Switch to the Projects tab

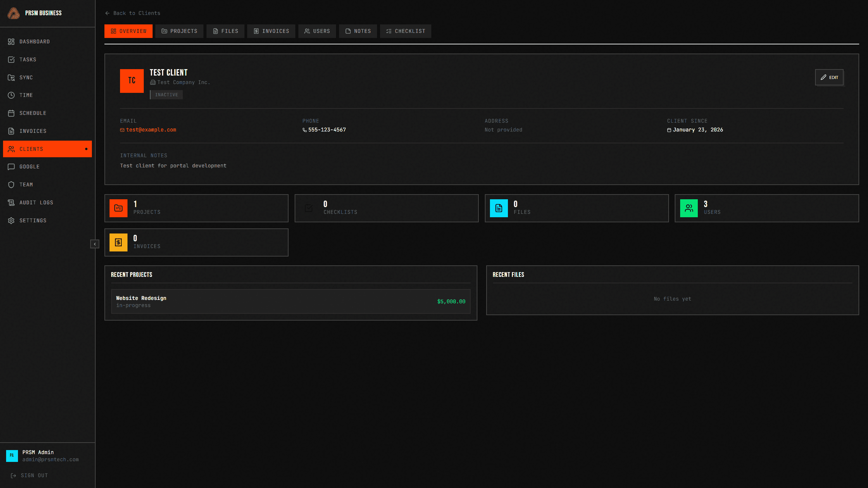point(179,31)
